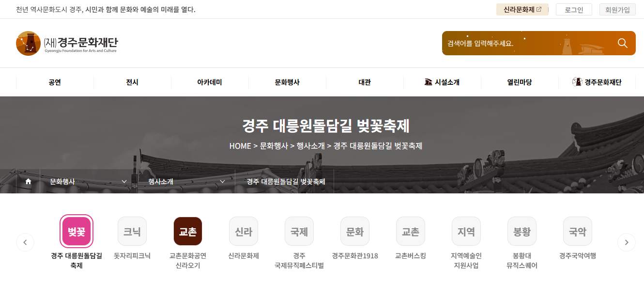Viewport: 644px width, 285px height.
Task: Open the 대관 menu
Action: [x=365, y=82]
